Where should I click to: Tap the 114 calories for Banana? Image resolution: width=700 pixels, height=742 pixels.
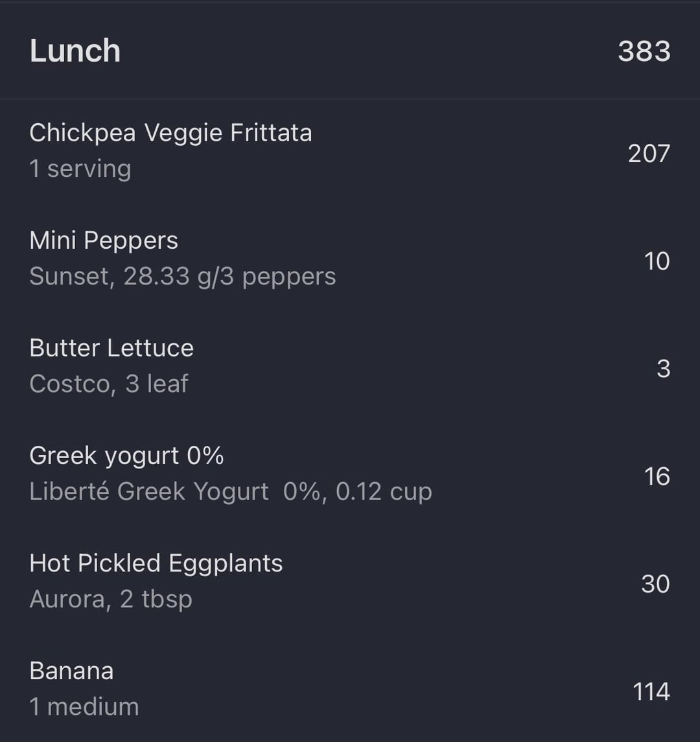point(652,692)
